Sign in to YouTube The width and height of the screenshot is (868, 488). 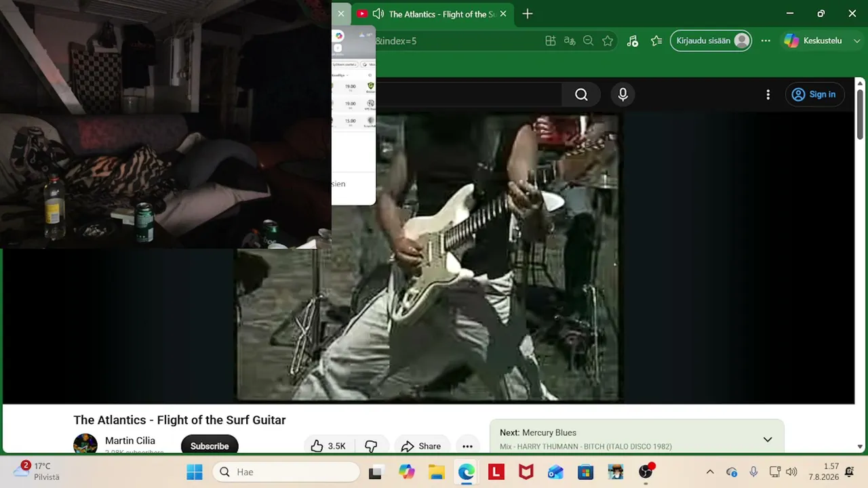pos(814,95)
